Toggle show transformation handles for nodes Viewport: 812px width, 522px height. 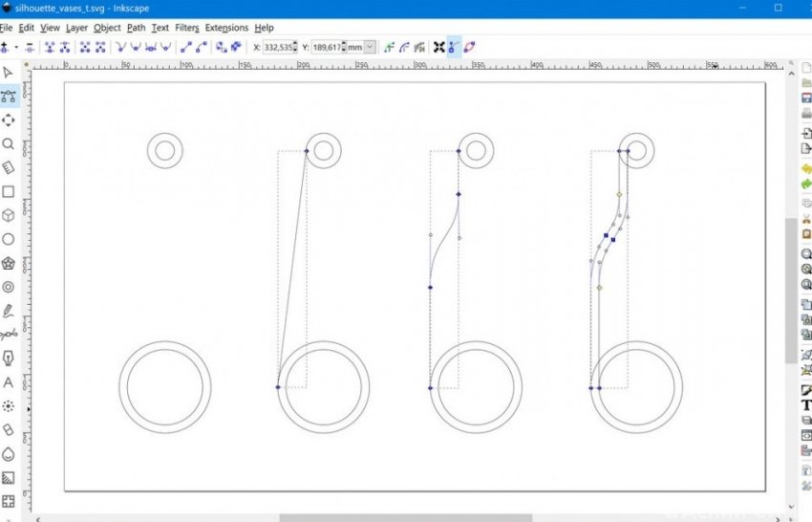438,46
